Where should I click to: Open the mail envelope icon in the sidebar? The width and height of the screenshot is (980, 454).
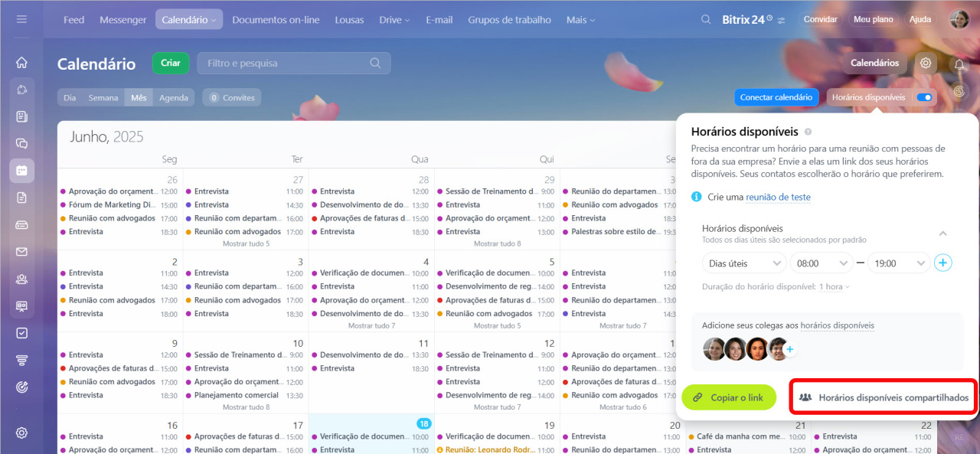coord(21,252)
